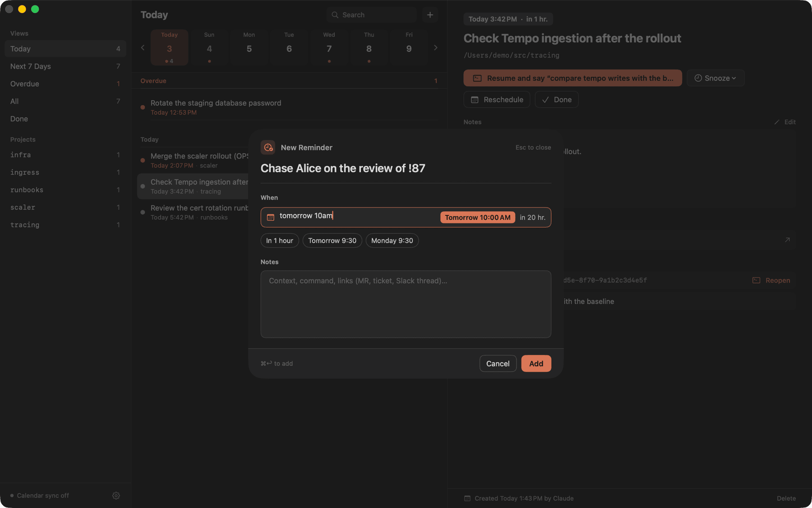Toggle status dot for Merge the scaler rollout
The height and width of the screenshot is (508, 812).
[143, 160]
